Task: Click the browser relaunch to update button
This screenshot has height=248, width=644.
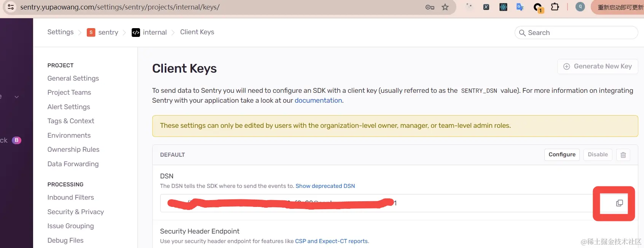Action: tap(618, 7)
